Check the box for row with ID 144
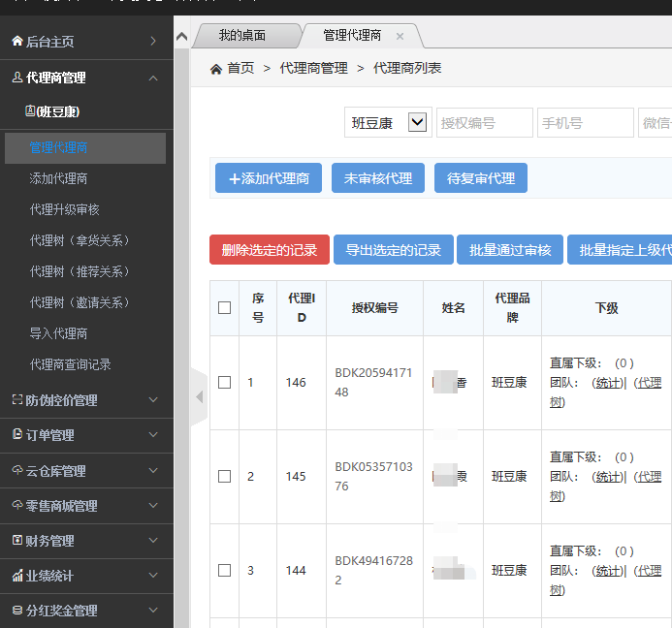Image resolution: width=672 pixels, height=628 pixels. [x=225, y=570]
